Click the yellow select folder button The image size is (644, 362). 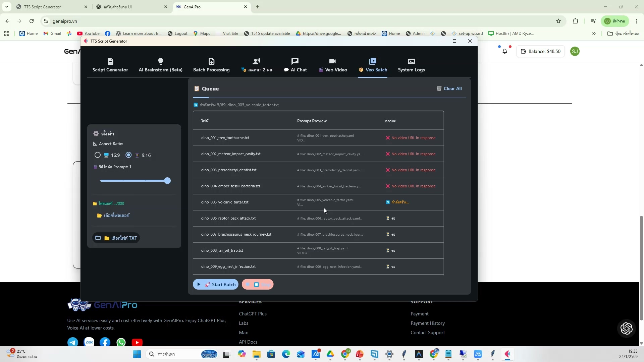point(113,216)
